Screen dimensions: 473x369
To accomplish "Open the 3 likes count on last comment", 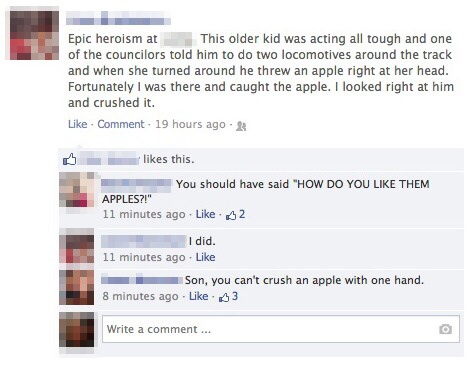I will pos(228,297).
